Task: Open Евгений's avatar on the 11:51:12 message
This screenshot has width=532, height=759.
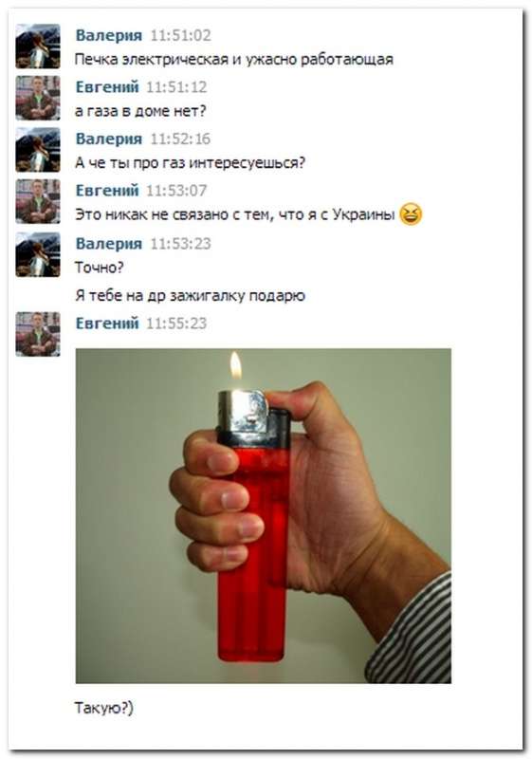Action: point(38,98)
